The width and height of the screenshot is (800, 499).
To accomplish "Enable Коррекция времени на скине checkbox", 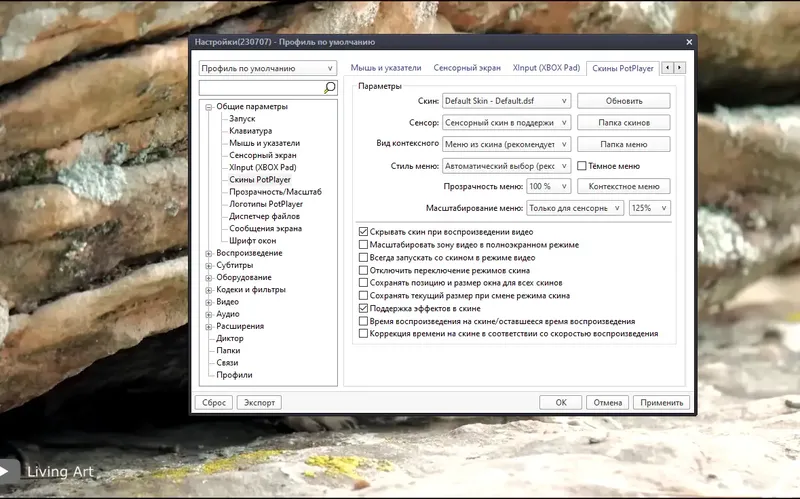I will [363, 334].
